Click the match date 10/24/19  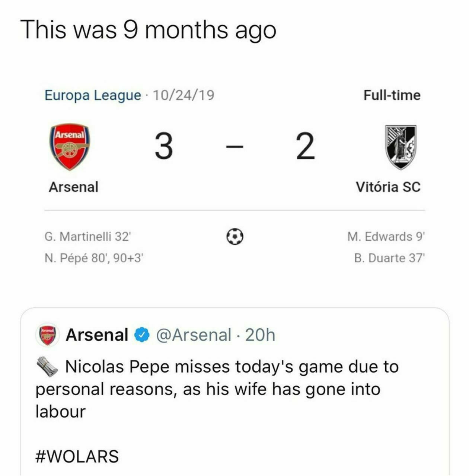184,96
